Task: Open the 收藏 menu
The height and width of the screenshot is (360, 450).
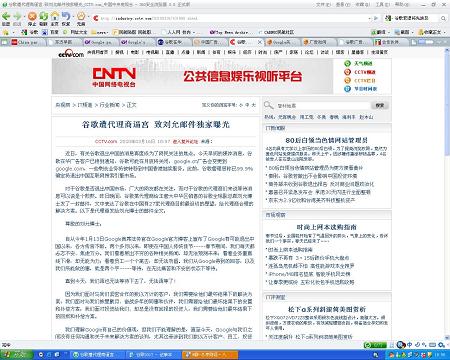Action: pos(362,4)
